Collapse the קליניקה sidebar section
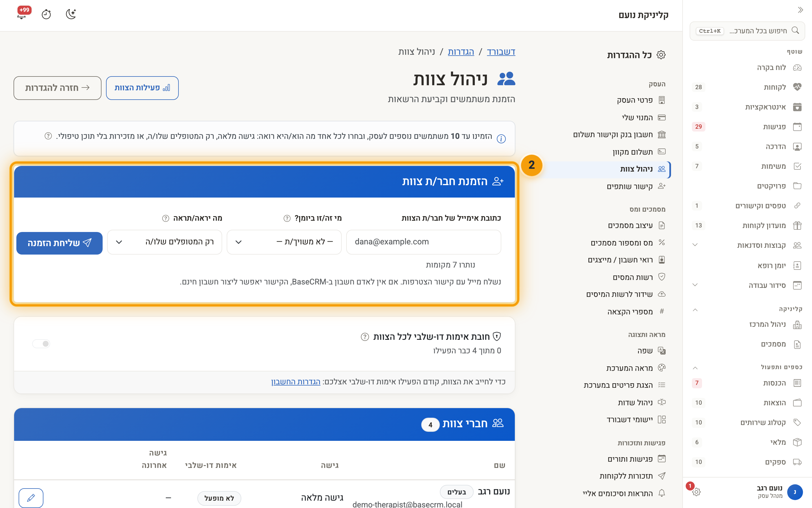This screenshot has width=812, height=508. (695, 309)
